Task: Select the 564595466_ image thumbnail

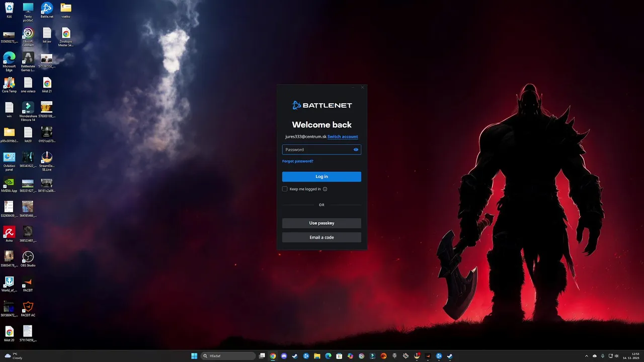Action: click(x=28, y=210)
